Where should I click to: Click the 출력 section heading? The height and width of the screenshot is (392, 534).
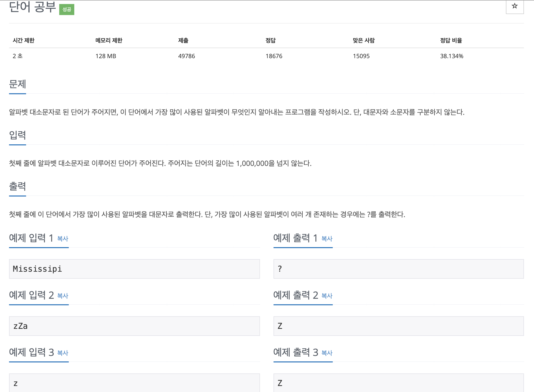click(x=18, y=186)
